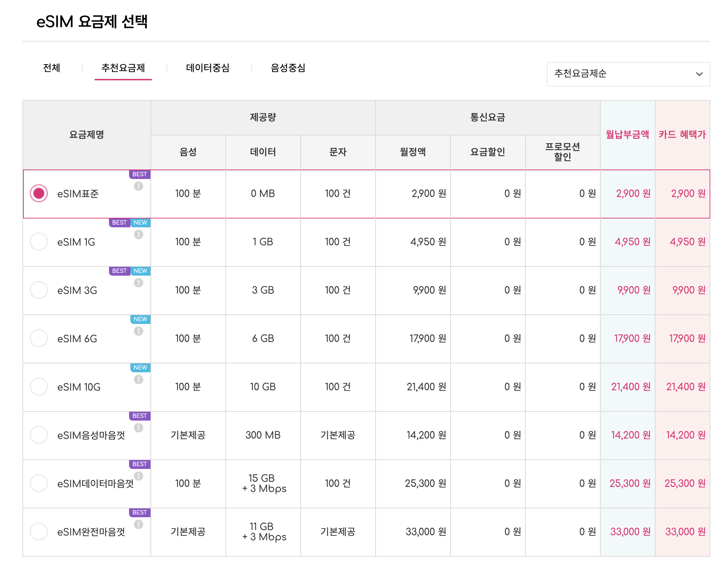Click the 33,000 원 card benefit price
This screenshot has height=571, width=728.
[x=685, y=532]
